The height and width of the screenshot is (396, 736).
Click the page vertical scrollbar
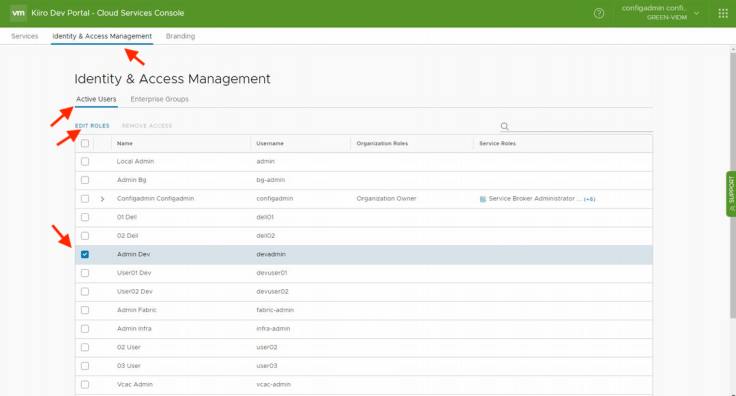point(733,185)
